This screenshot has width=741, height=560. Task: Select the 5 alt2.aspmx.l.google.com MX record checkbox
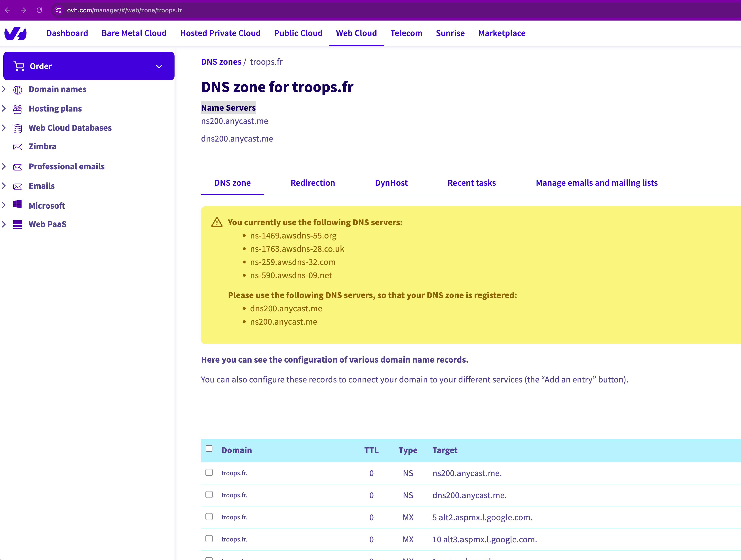point(209,516)
